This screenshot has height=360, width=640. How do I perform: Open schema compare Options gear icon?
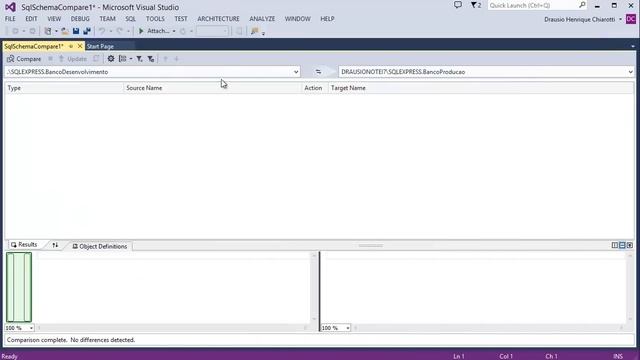pos(111,59)
